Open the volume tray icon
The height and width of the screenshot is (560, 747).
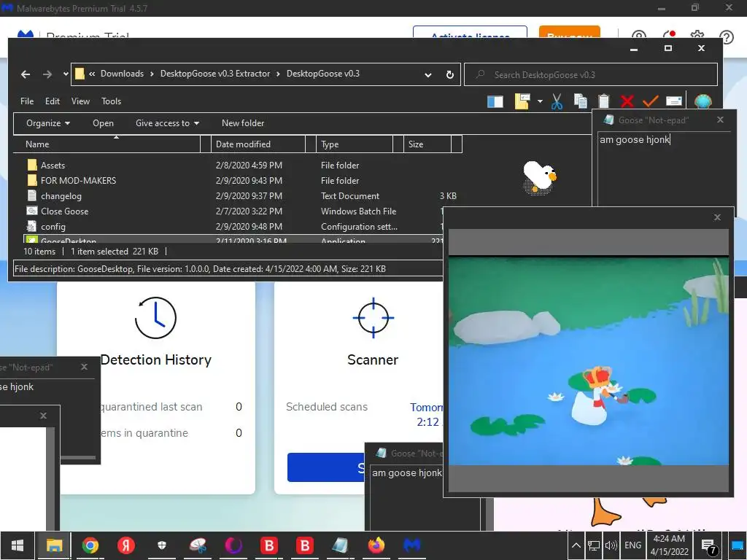(x=611, y=545)
